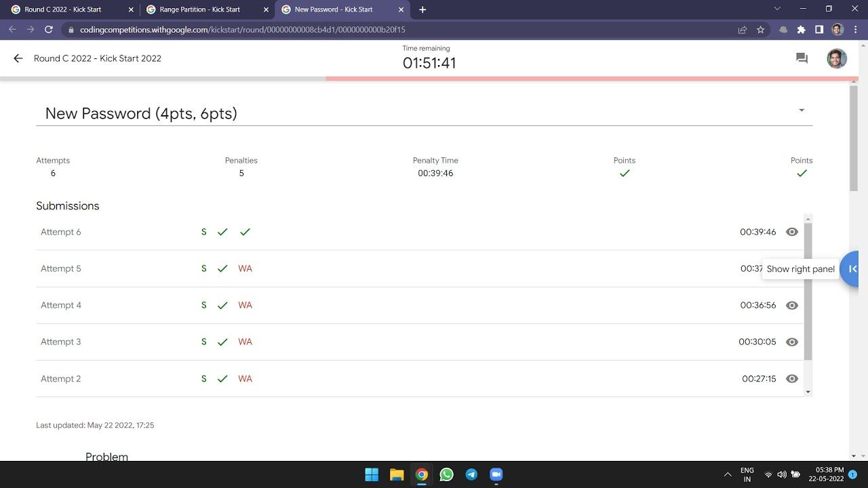This screenshot has height=488, width=868.
Task: Open network, volume and battery quick settings
Action: (782, 474)
